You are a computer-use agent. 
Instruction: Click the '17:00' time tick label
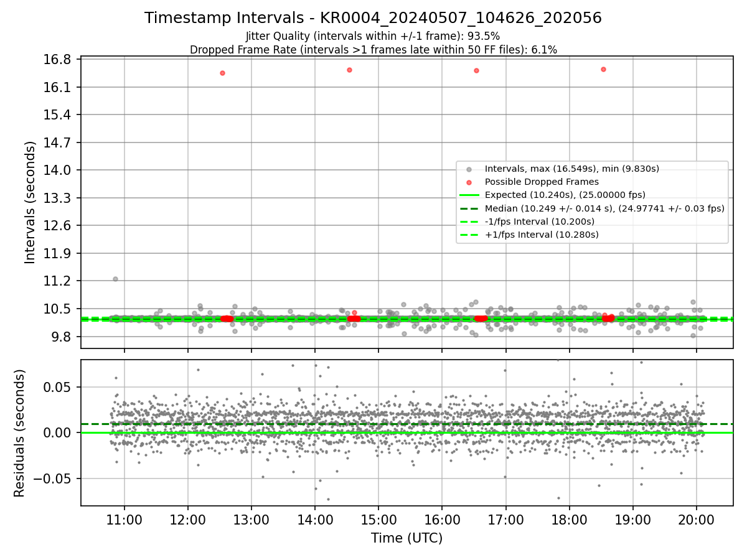[505, 520]
